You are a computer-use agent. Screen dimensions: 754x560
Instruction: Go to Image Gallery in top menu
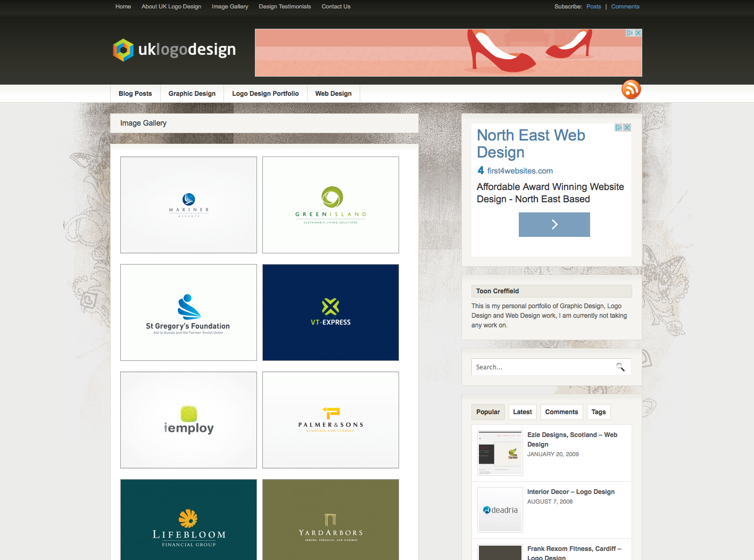230,6
